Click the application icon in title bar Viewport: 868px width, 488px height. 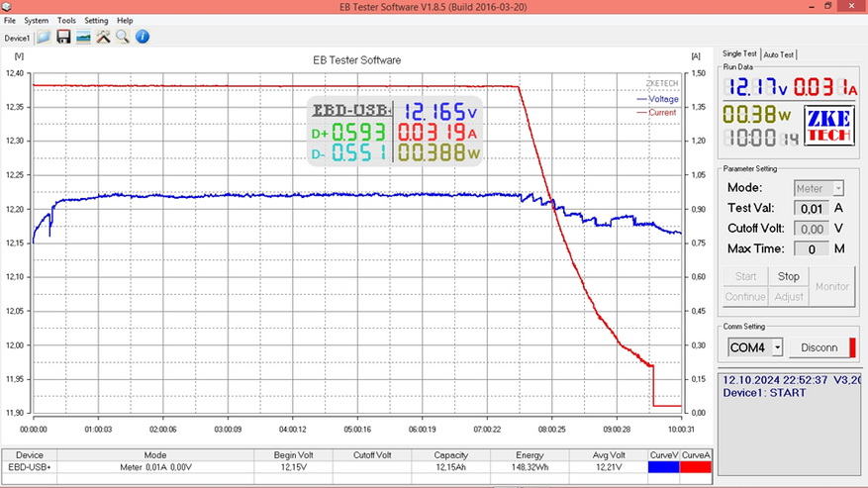click(x=6, y=7)
